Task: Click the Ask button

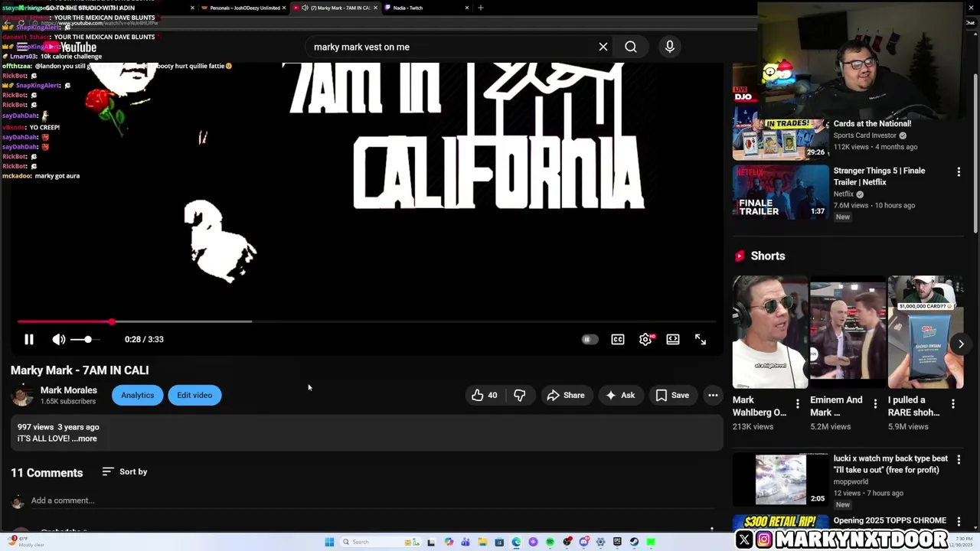Action: pos(620,395)
